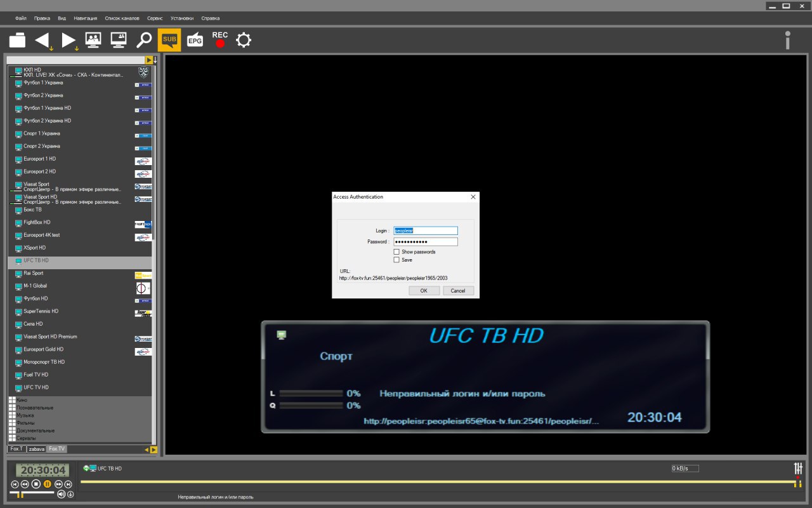
Task: Click Cancel in Access Authentication dialog
Action: tap(458, 291)
